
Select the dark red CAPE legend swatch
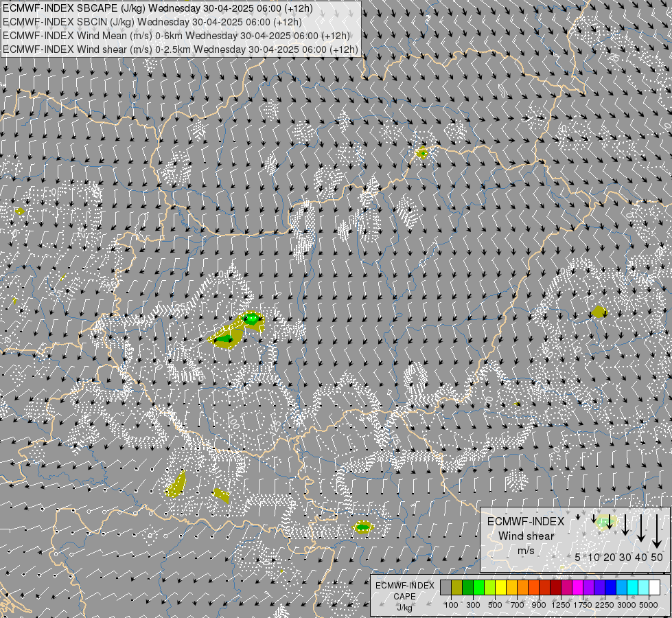556,587
